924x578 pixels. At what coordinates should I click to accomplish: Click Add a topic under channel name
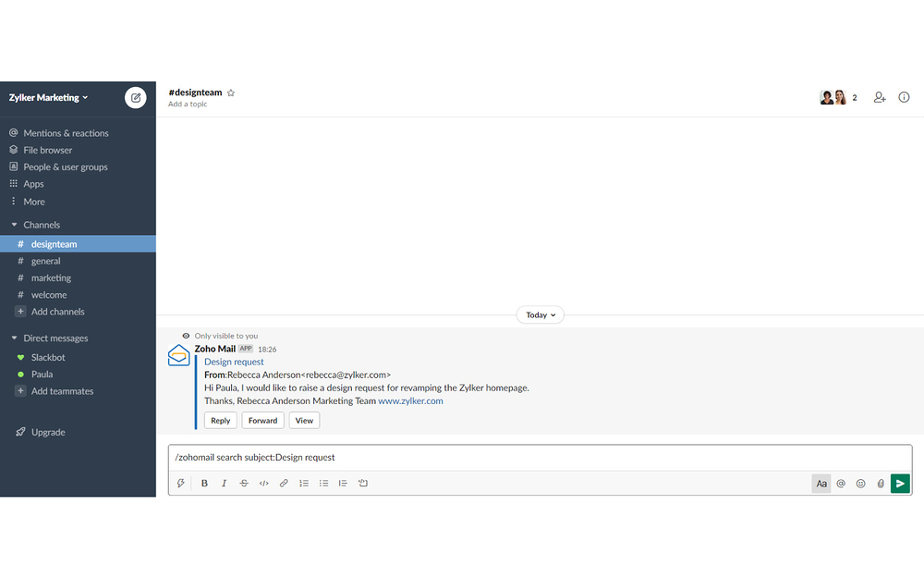pos(188,105)
